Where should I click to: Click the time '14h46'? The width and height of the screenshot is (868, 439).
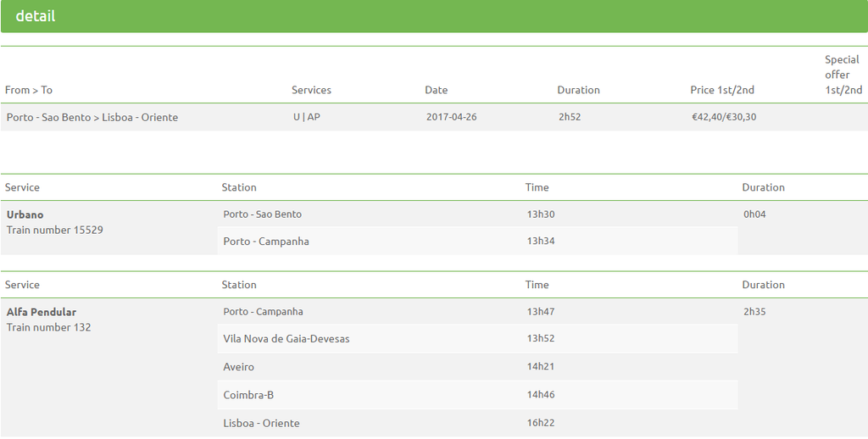[x=540, y=395]
